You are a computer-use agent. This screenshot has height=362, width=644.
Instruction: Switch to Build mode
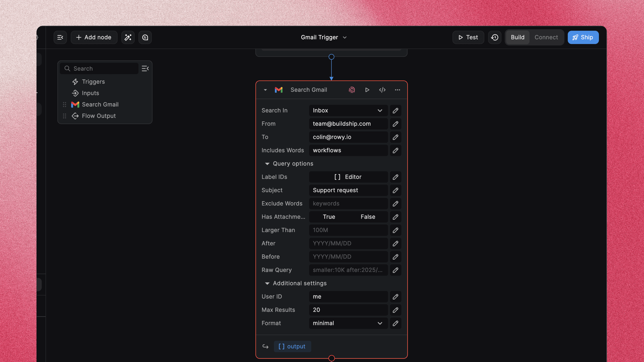point(518,38)
